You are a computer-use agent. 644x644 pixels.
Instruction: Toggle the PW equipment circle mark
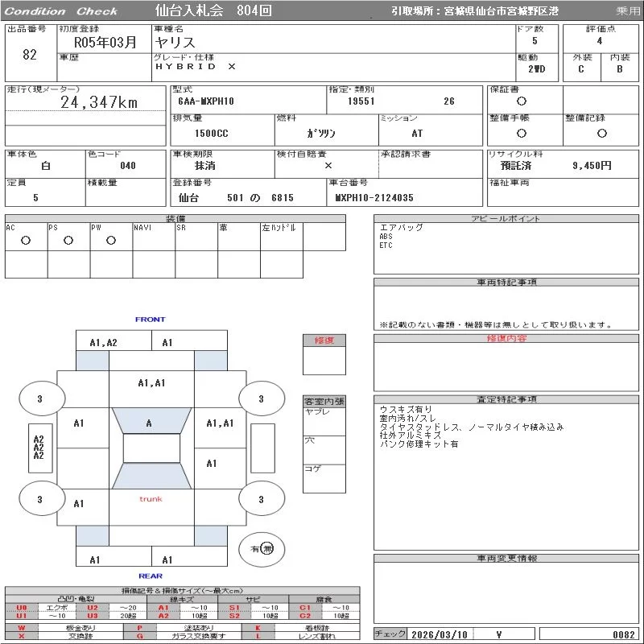[x=110, y=240]
